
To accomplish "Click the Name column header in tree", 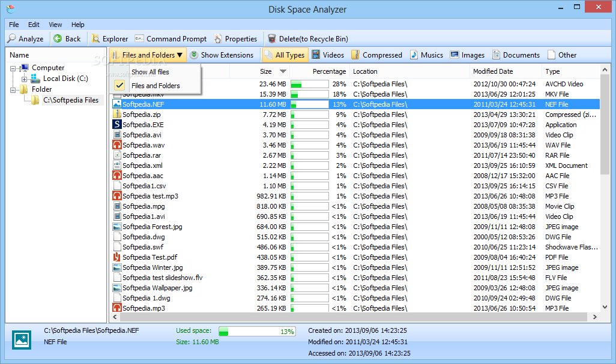I will tap(56, 55).
